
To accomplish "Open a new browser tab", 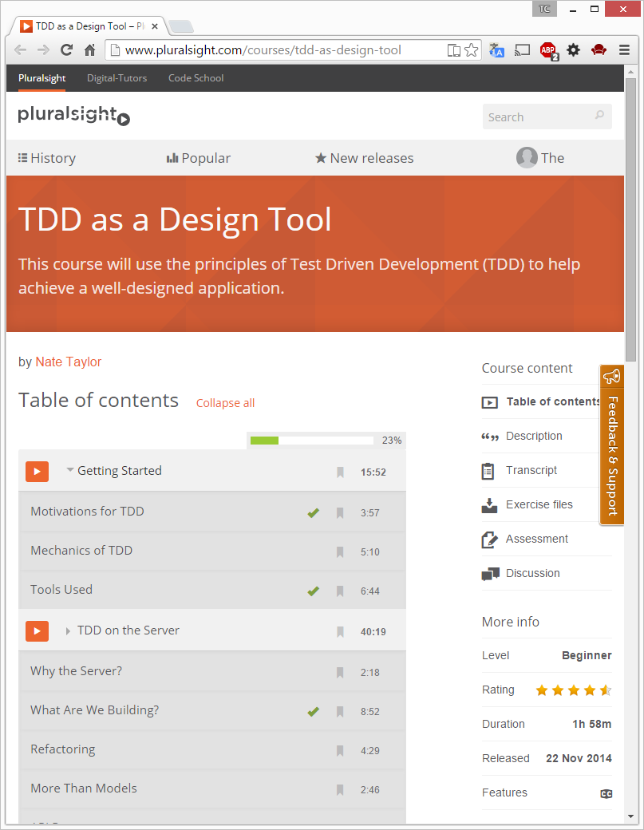I will click(x=181, y=26).
